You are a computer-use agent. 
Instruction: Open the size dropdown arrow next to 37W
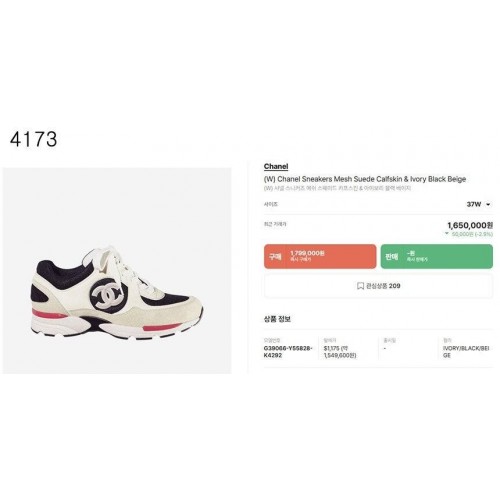coord(488,205)
